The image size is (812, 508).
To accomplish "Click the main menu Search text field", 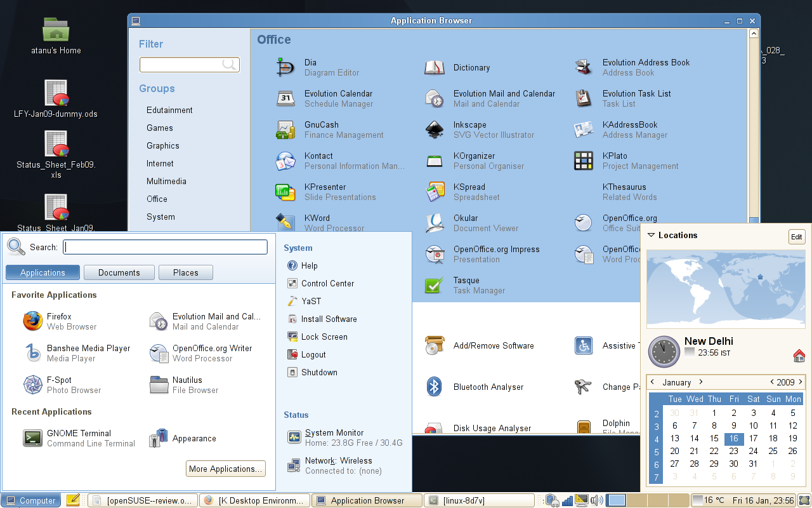I will (x=166, y=247).
